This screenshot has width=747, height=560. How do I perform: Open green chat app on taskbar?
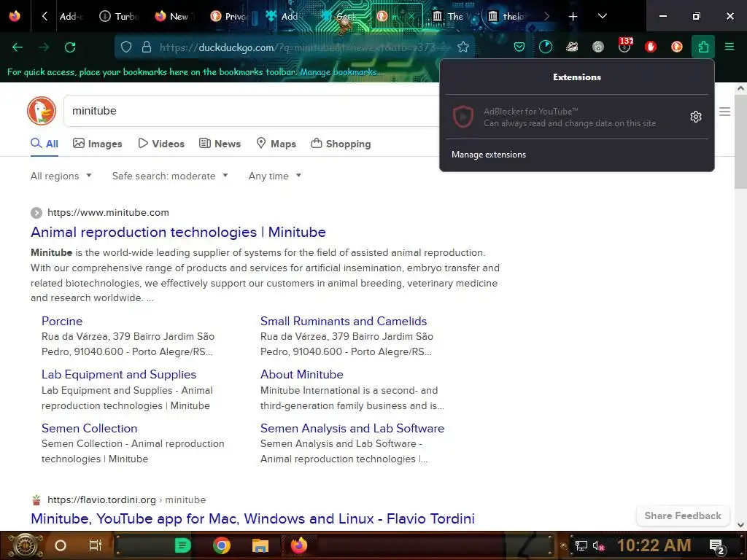(182, 545)
